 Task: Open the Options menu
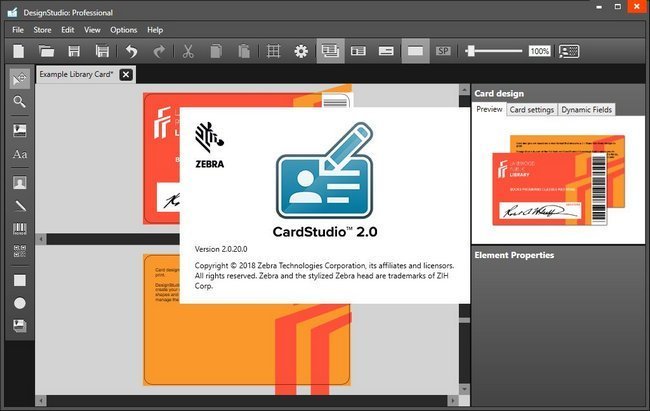pos(124,30)
